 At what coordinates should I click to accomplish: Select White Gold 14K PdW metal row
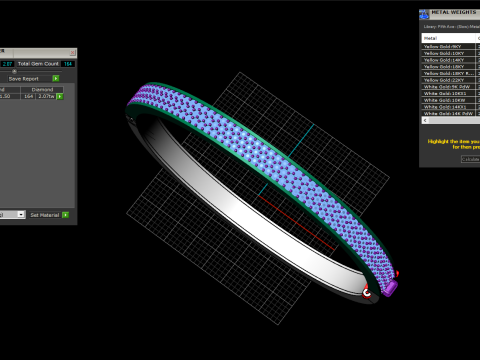tap(448, 113)
